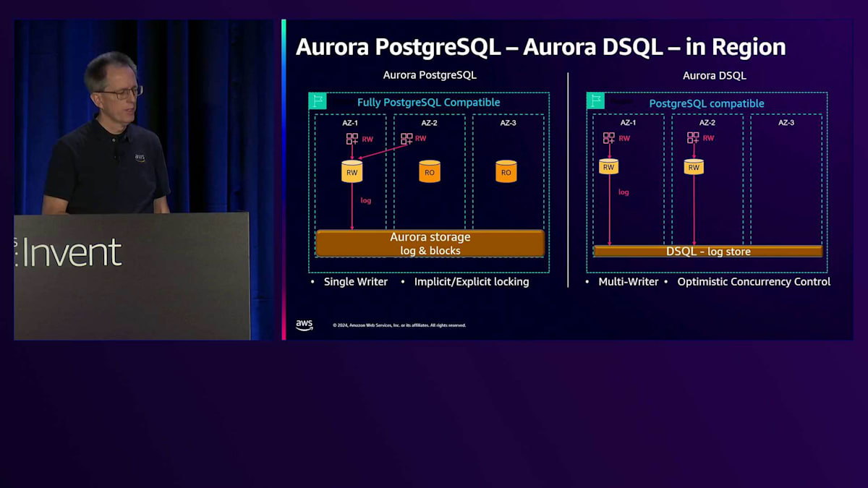Select the application icon in Aurora PostgreSQL AZ-1
868x488 pixels.
click(x=352, y=139)
